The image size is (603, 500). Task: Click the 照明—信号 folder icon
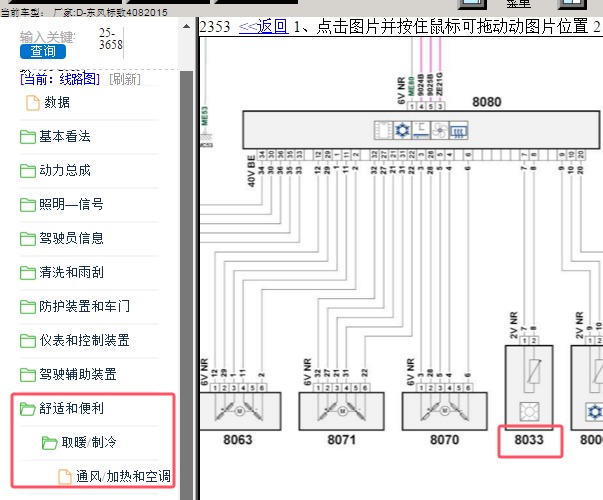[28, 205]
